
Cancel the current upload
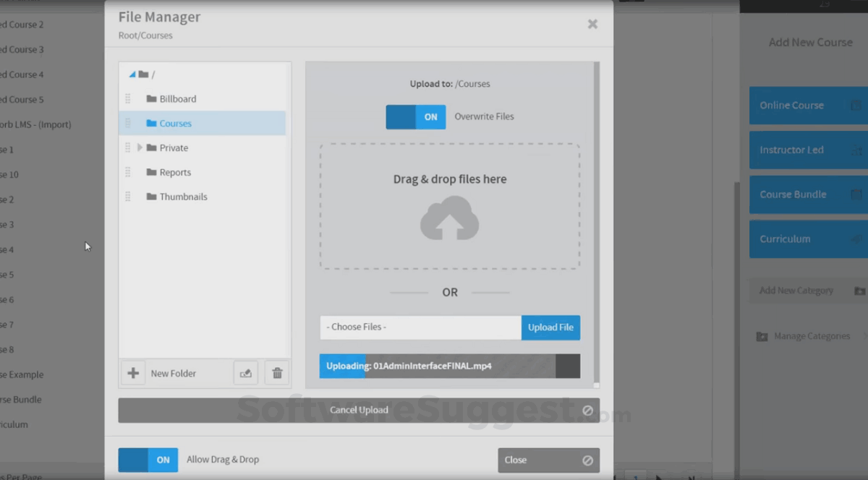(359, 410)
